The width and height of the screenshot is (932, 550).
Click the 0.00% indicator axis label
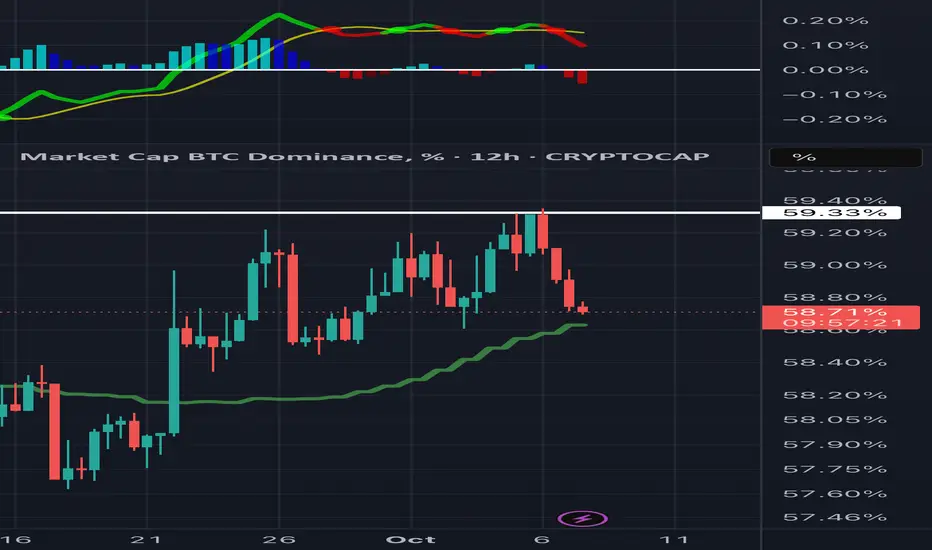tap(826, 70)
